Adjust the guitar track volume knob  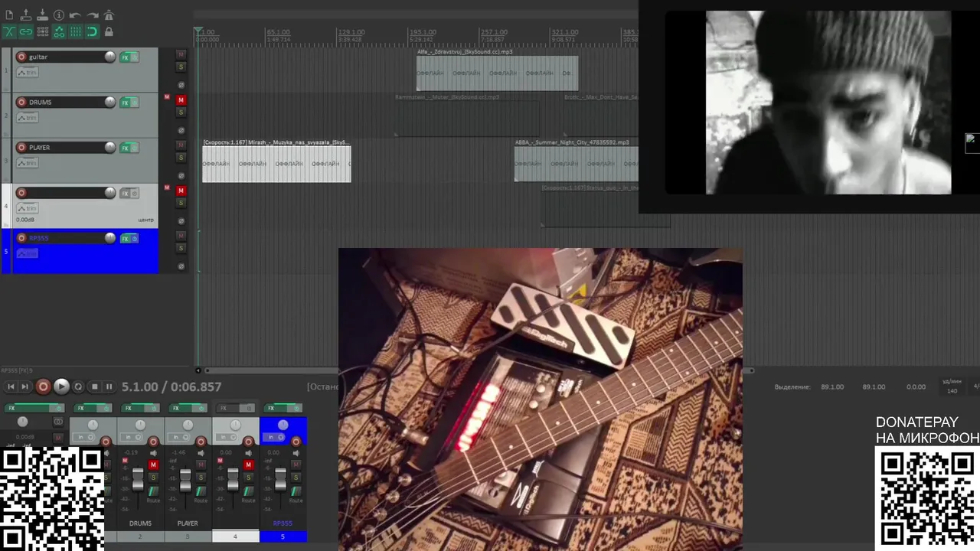tap(110, 57)
